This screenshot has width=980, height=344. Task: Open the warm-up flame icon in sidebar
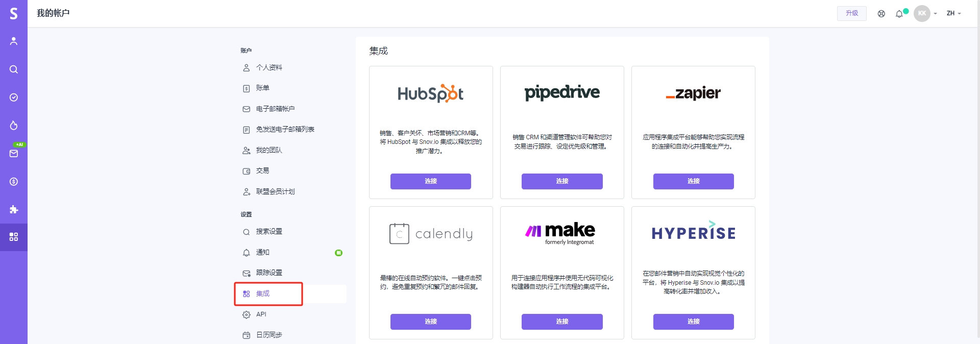coord(14,126)
